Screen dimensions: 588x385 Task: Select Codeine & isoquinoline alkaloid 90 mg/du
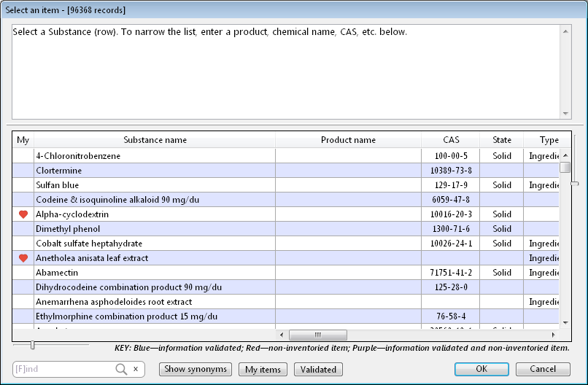[x=117, y=200]
